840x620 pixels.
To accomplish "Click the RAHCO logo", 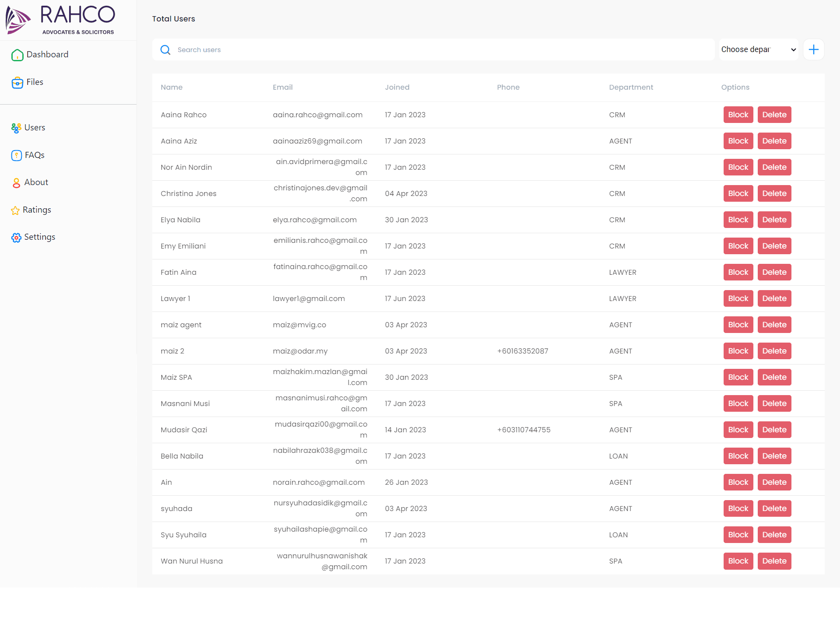I will tap(60, 20).
